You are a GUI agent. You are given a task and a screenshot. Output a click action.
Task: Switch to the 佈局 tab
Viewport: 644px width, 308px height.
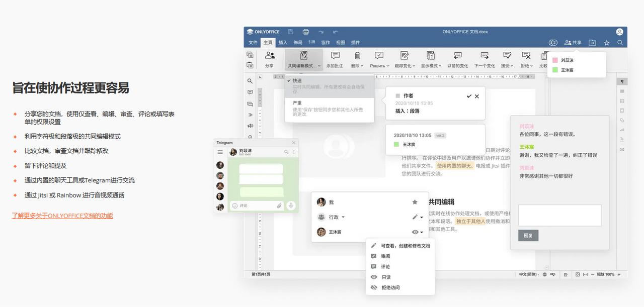click(x=298, y=43)
